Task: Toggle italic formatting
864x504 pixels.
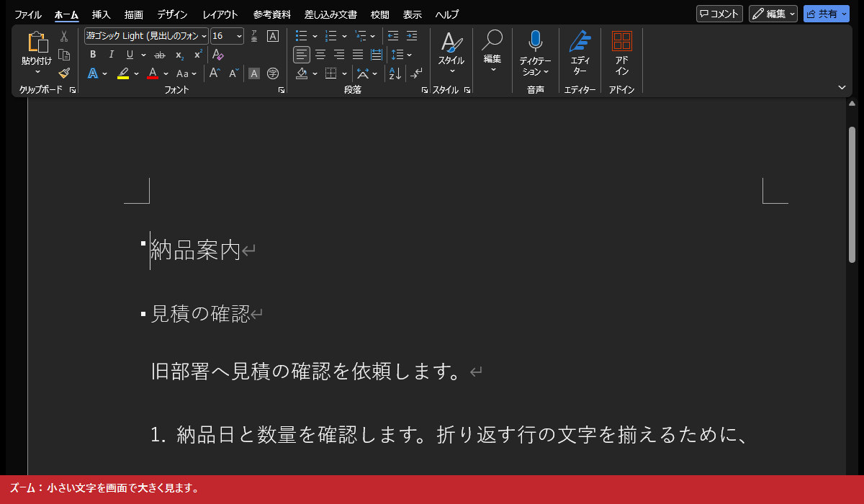Action: click(112, 55)
